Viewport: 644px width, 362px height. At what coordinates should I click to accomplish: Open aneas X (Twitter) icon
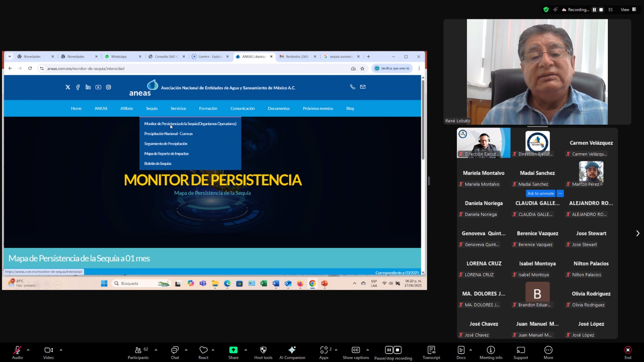tap(68, 87)
